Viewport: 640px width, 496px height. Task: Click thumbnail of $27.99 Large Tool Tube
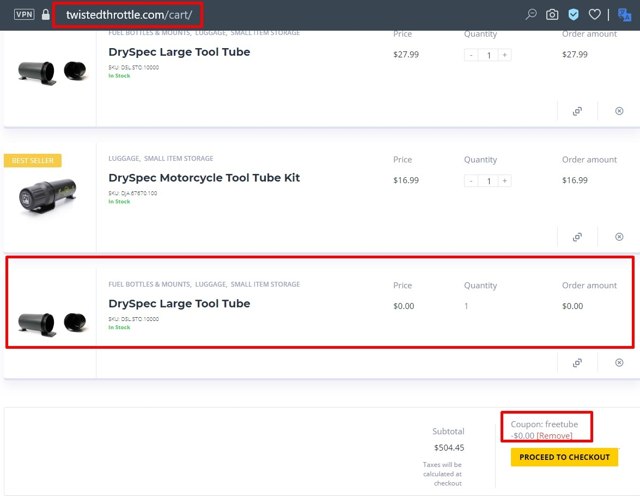click(x=52, y=72)
